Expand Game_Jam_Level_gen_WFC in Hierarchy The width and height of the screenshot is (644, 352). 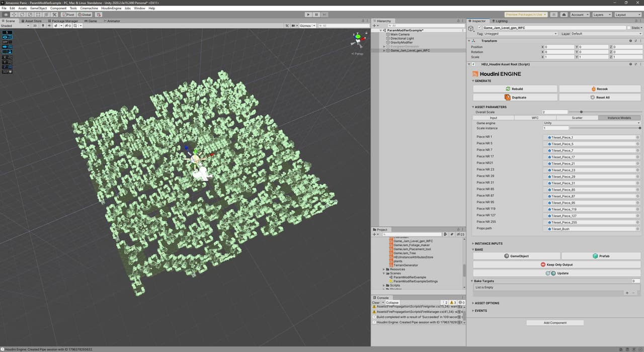384,50
